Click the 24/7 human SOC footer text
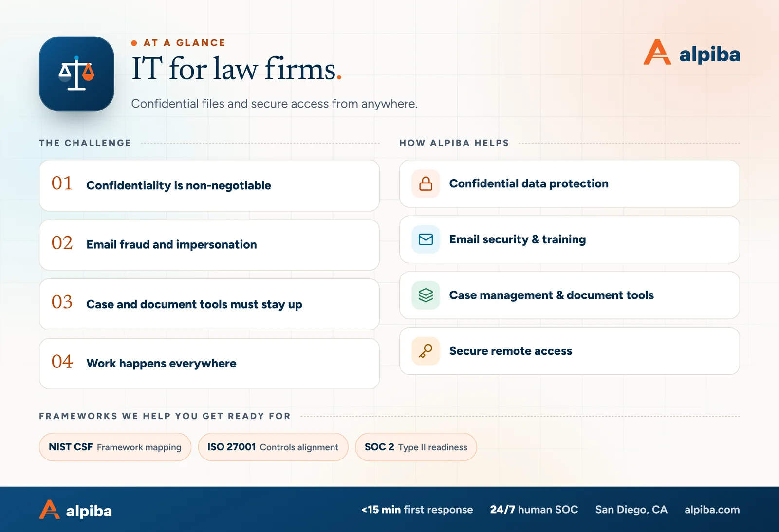 (x=534, y=510)
